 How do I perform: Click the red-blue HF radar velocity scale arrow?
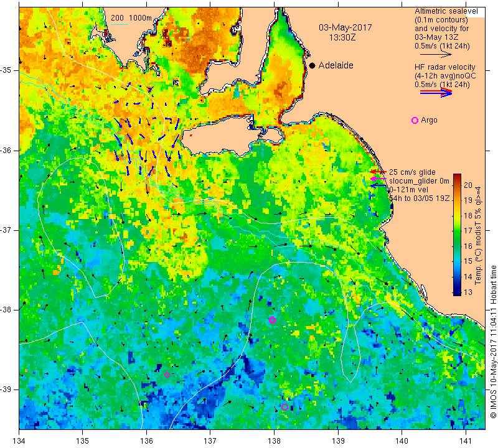click(x=436, y=93)
